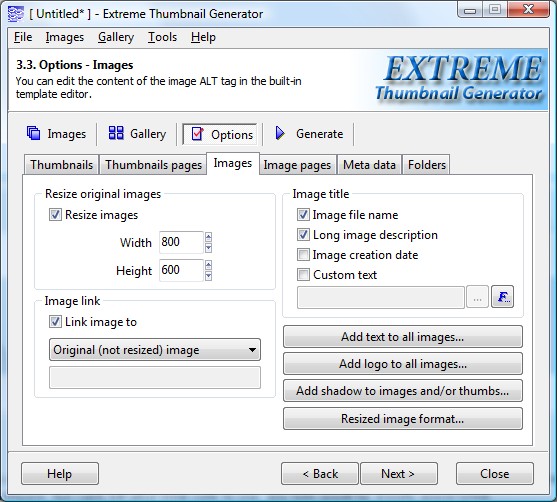Switch to the Thumbnails pages tab
557x502 pixels.
click(x=153, y=165)
